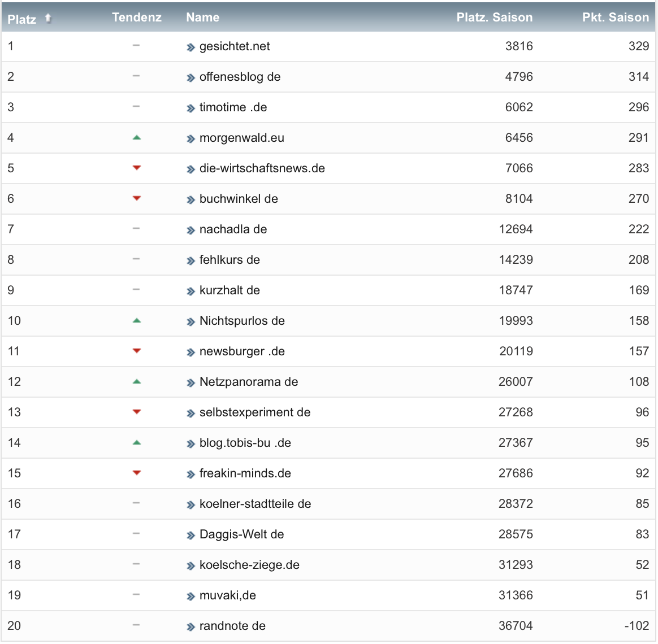Click the green up arrow for morgenwald.eu
The image size is (658, 644).
(x=136, y=137)
